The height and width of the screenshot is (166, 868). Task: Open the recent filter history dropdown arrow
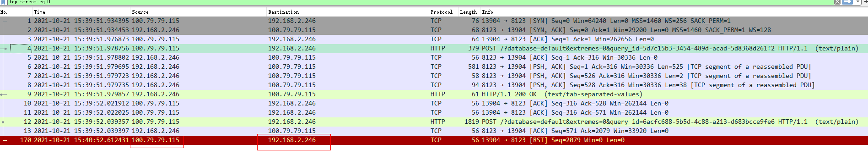point(857,2)
